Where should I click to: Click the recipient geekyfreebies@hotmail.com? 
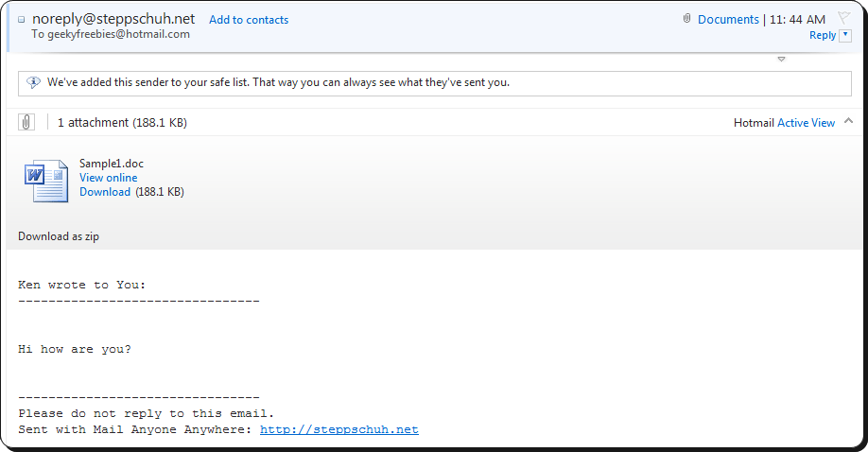pos(118,34)
